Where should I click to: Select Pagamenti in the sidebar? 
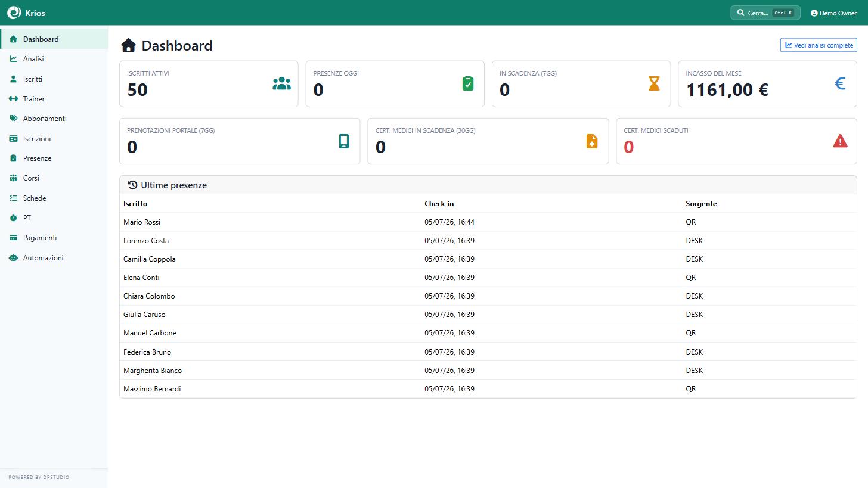(x=54, y=238)
